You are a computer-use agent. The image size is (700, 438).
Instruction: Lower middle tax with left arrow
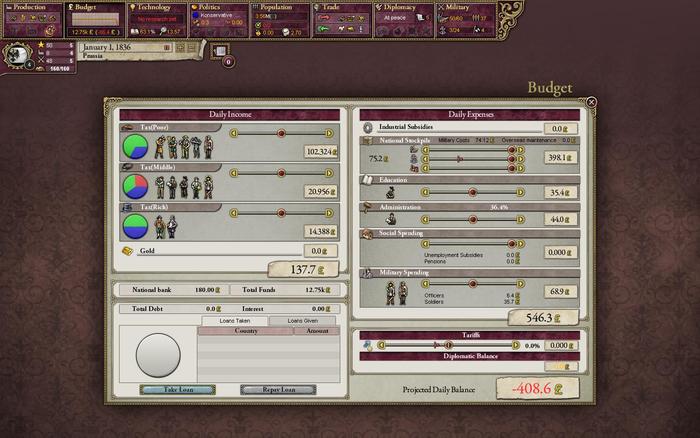pos(233,173)
